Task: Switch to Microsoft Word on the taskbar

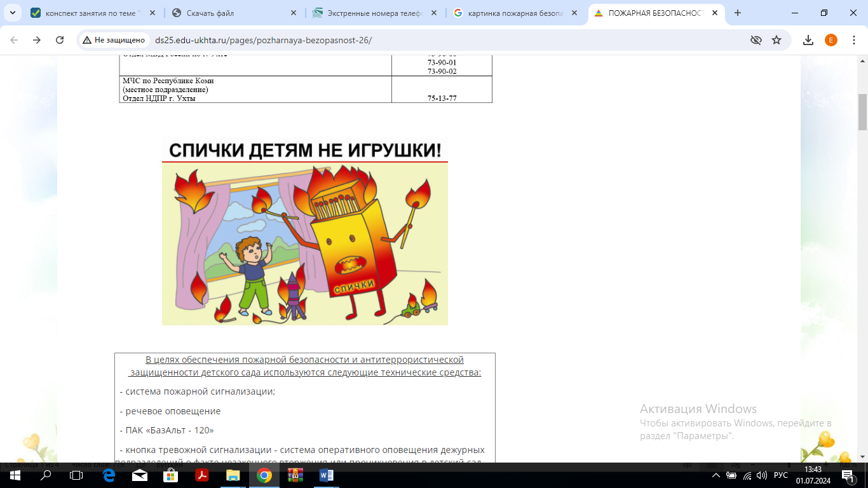Action: pos(327,475)
